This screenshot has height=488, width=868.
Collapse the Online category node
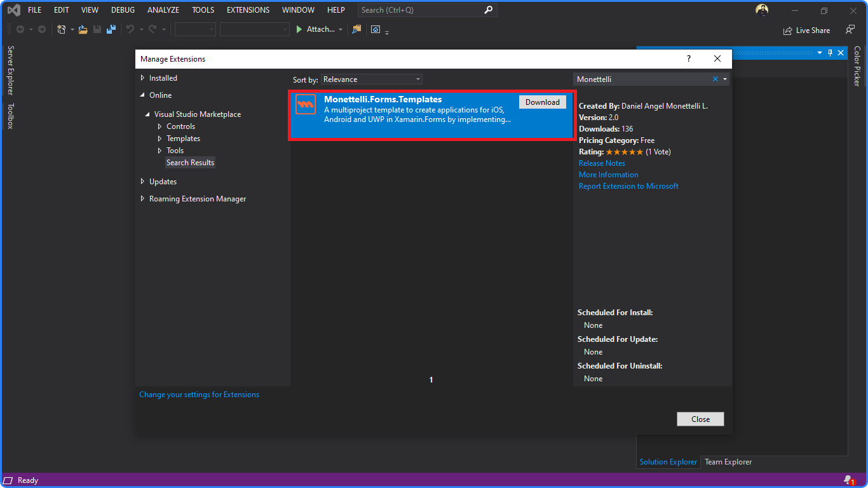click(x=142, y=95)
